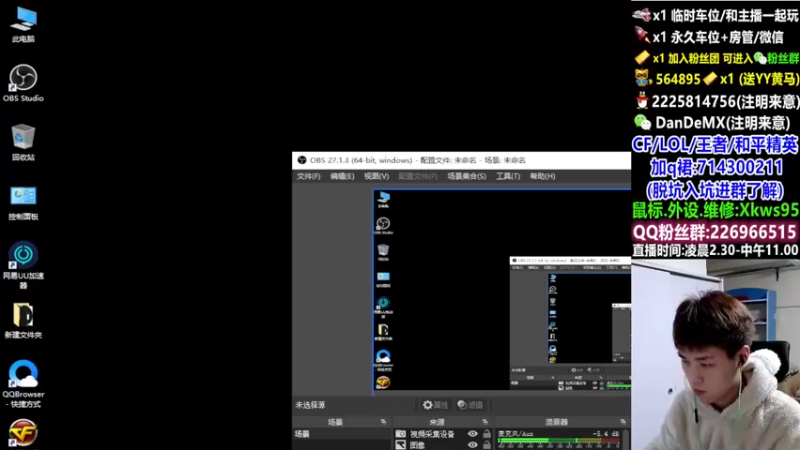The height and width of the screenshot is (450, 800).
Task: Pop out the 来源 sources dock
Action: [x=485, y=422]
